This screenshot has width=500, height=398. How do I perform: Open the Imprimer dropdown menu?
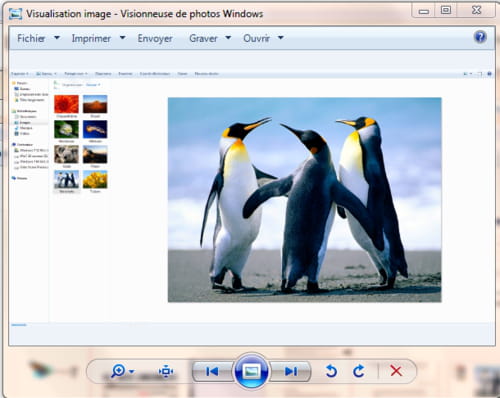point(98,38)
